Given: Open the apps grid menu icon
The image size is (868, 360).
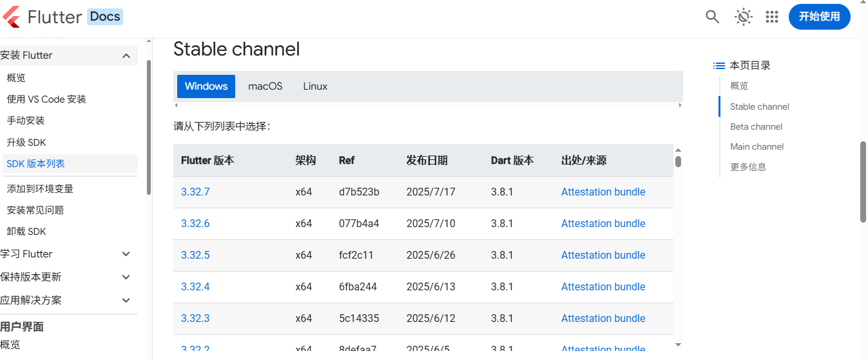Looking at the screenshot, I should [772, 17].
